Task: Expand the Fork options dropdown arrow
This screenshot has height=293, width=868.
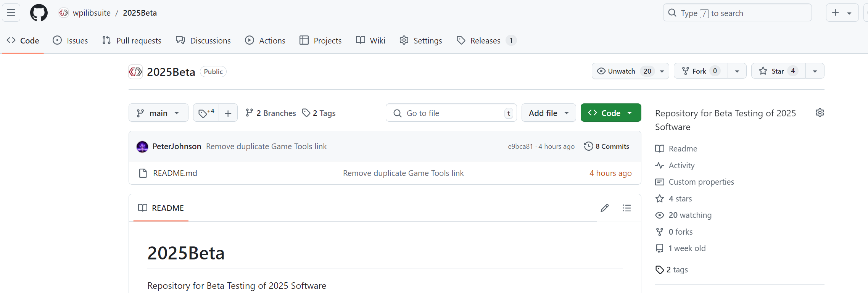Action: 737,71
